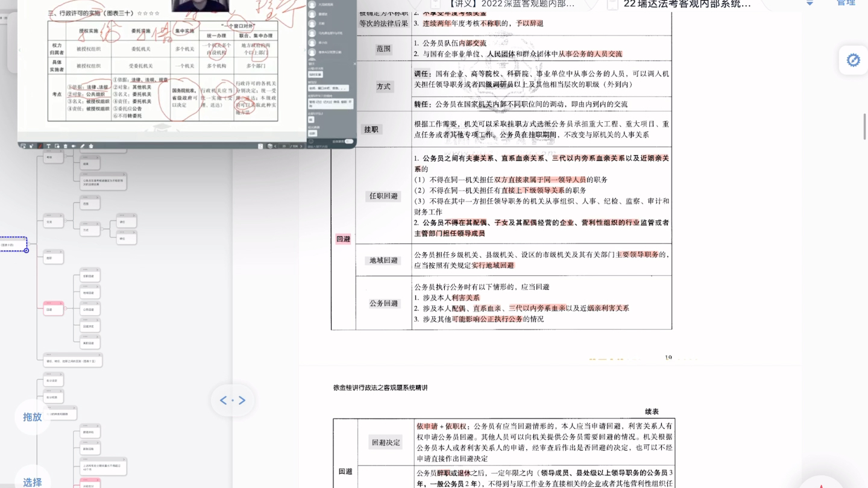Click 委托实施 header in slide table

[140, 30]
